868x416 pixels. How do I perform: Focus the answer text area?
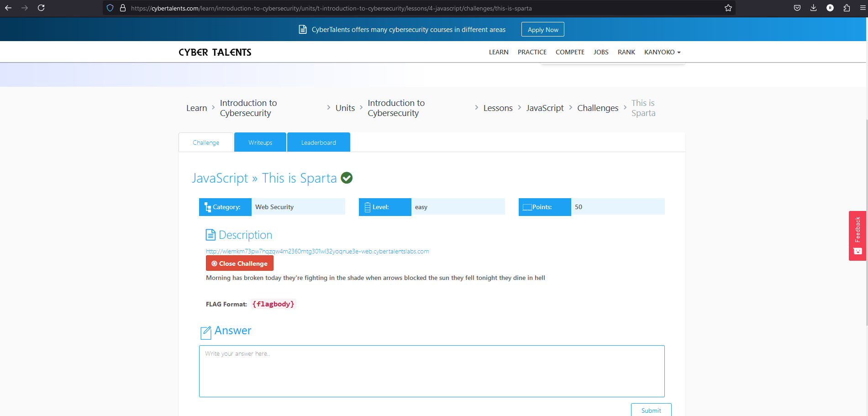[432, 371]
